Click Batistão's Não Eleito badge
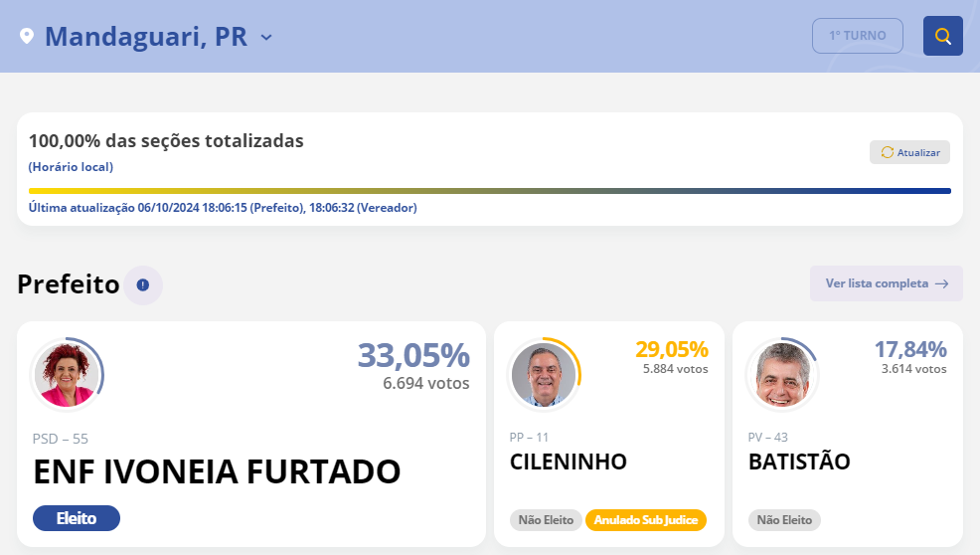 [784, 519]
